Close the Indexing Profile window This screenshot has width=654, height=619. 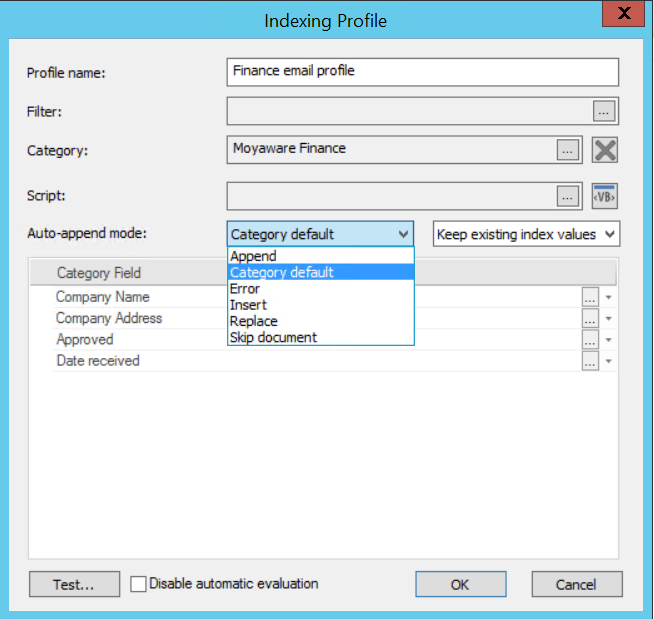[x=624, y=13]
